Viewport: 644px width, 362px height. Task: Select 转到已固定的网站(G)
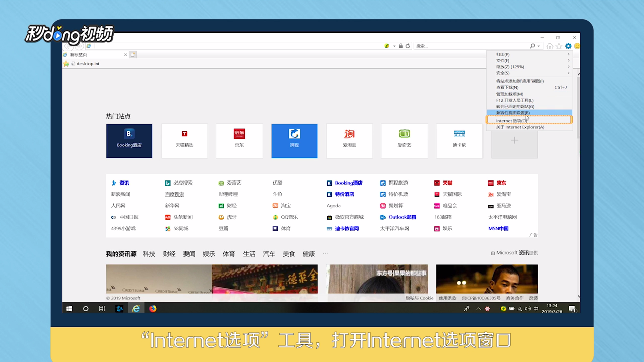click(x=529, y=106)
